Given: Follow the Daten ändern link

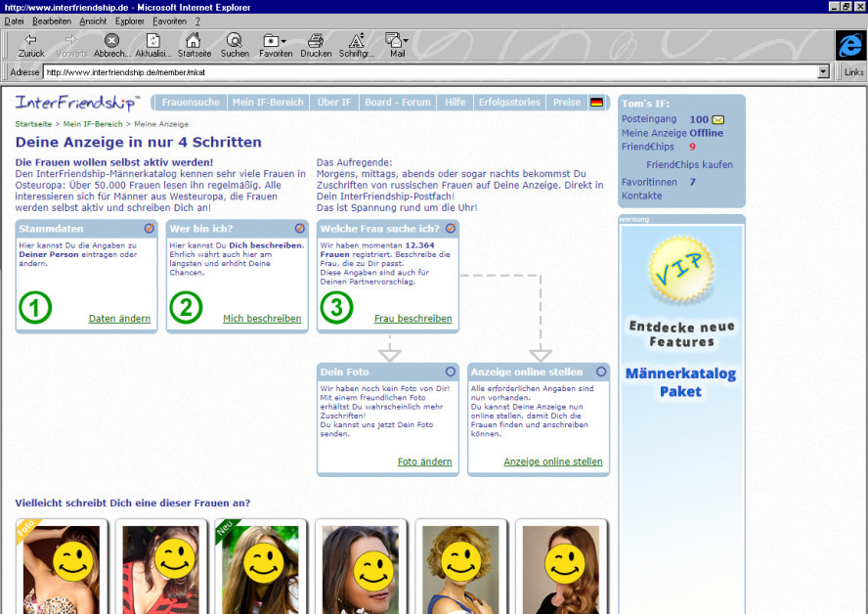Looking at the screenshot, I should [x=119, y=319].
